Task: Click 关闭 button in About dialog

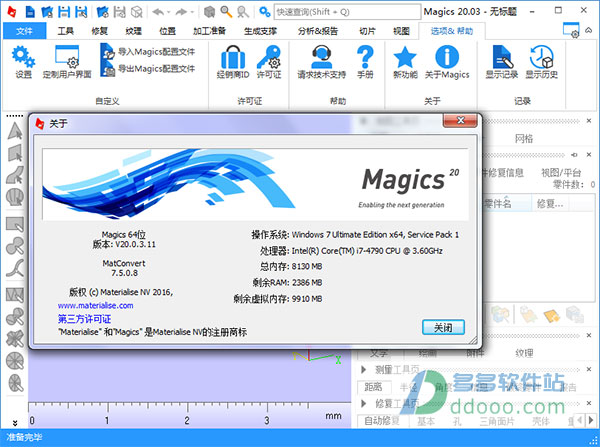Action: (x=443, y=328)
